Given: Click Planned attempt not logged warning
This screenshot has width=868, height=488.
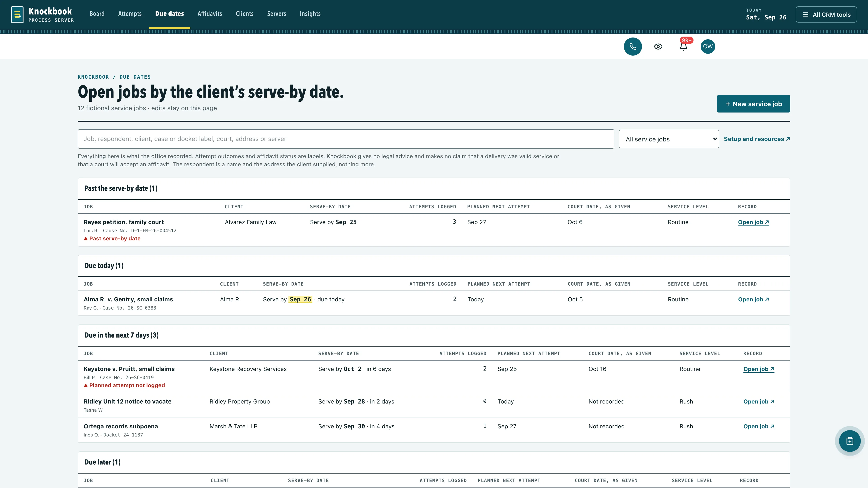Looking at the screenshot, I should 124,385.
